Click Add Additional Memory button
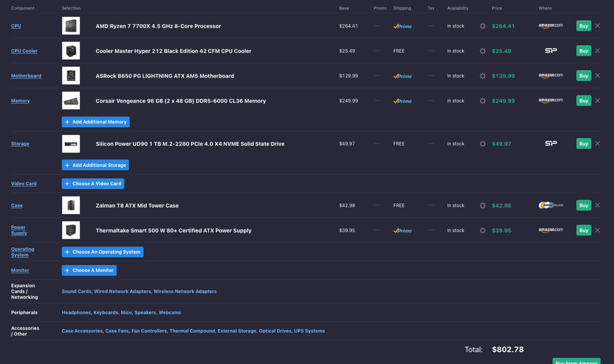The height and width of the screenshot is (364, 614). point(95,122)
